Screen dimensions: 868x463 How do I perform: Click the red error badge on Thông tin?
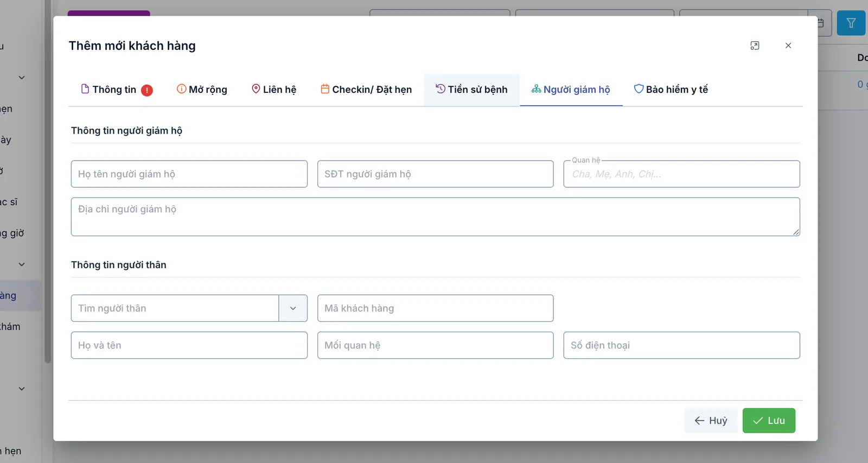(147, 90)
